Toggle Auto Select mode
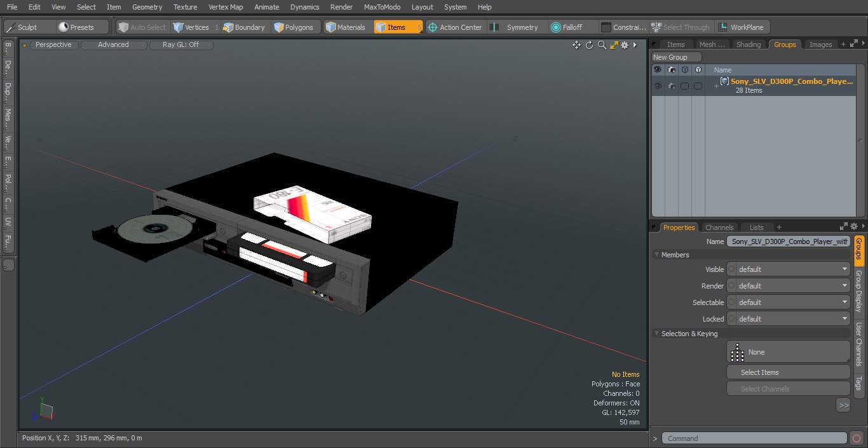This screenshot has height=448, width=868. point(142,27)
